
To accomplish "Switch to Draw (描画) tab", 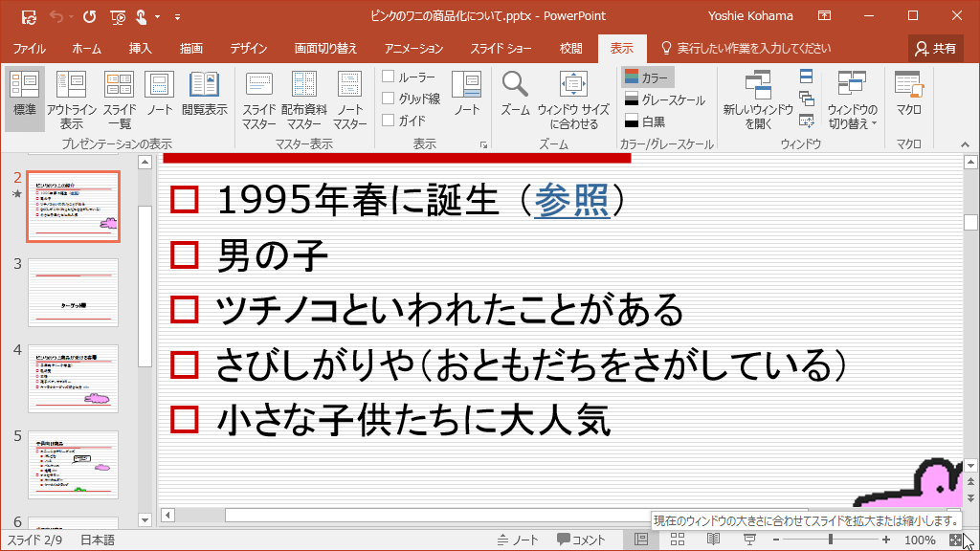I will (x=191, y=49).
